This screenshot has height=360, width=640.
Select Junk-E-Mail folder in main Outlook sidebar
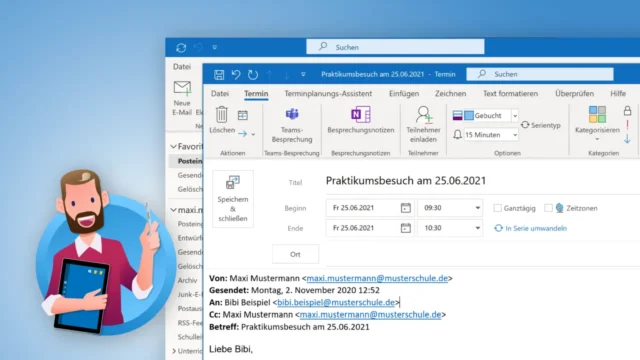pos(190,294)
